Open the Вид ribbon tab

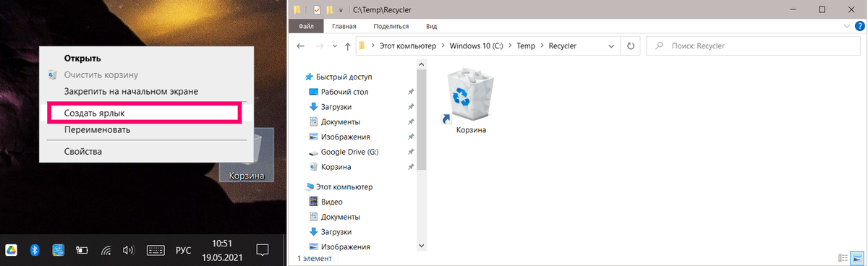(x=432, y=26)
